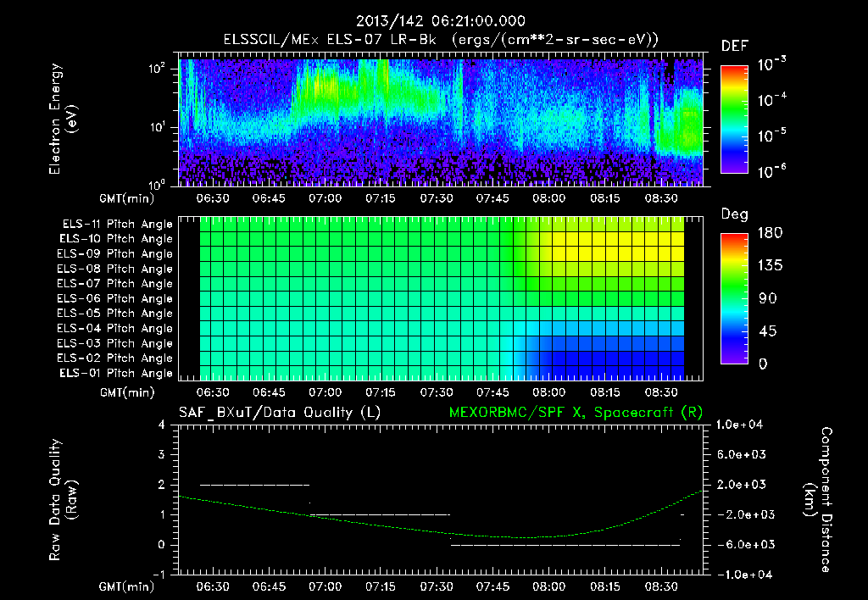Select the "ELS-03 Pitch Angle" row label
The image size is (868, 600).
click(114, 343)
